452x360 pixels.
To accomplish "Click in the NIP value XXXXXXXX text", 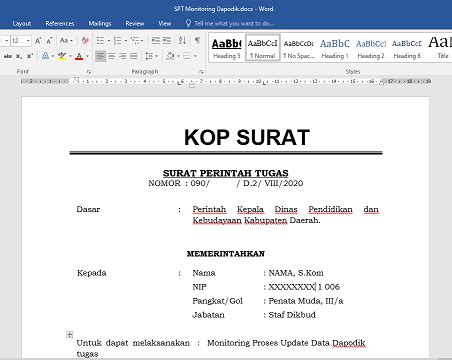I will [x=292, y=287].
